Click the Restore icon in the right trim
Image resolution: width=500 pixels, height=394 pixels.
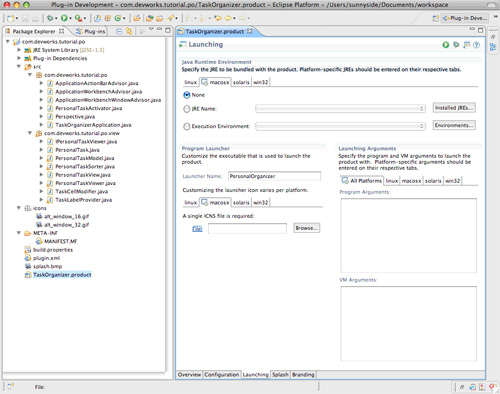pyautogui.click(x=493, y=37)
